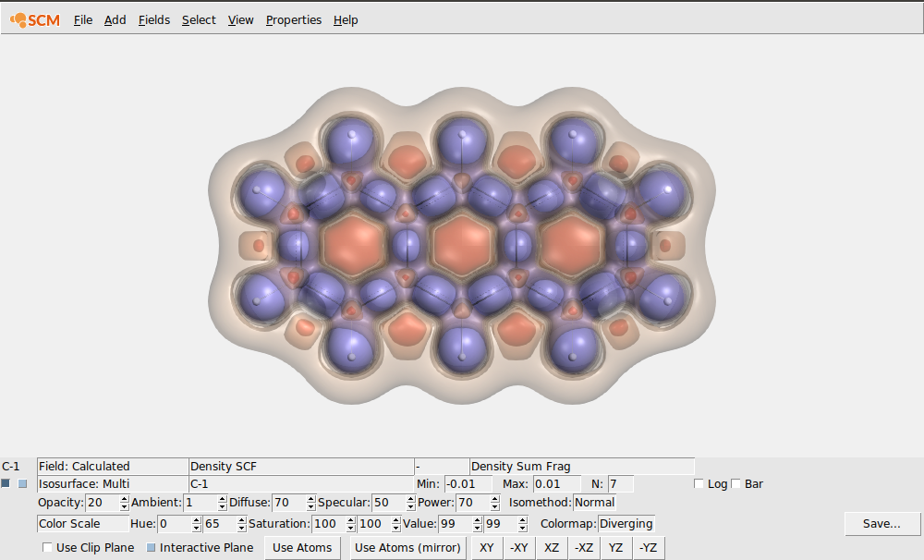Open the Isosurface: Multi selector

[111, 483]
